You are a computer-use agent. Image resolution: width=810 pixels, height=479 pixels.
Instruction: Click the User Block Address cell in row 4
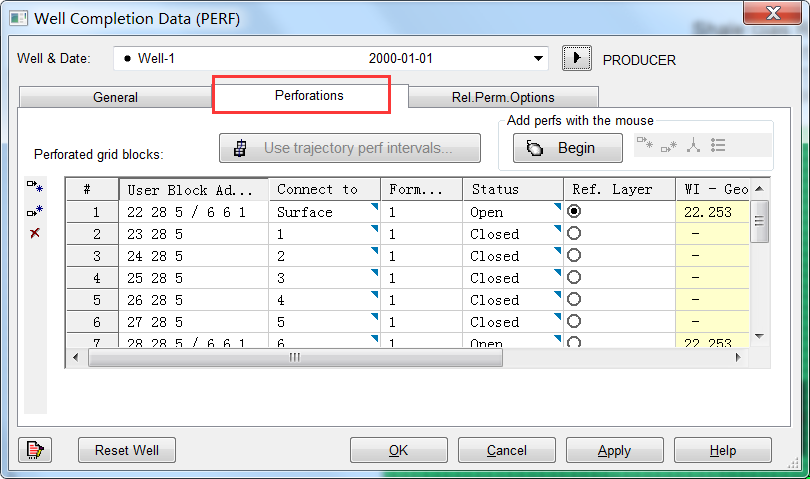pos(193,278)
